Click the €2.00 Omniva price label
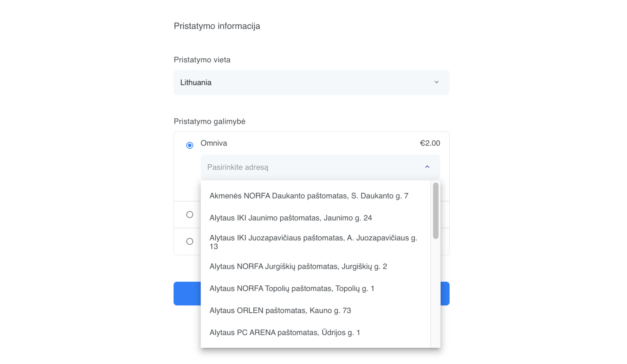This screenshot has height=364, width=627. coord(430,143)
